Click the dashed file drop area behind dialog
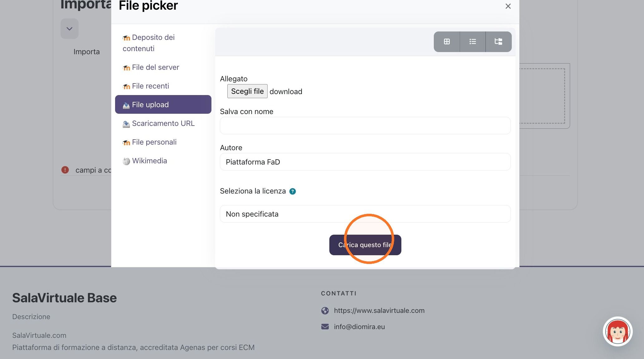 542,96
